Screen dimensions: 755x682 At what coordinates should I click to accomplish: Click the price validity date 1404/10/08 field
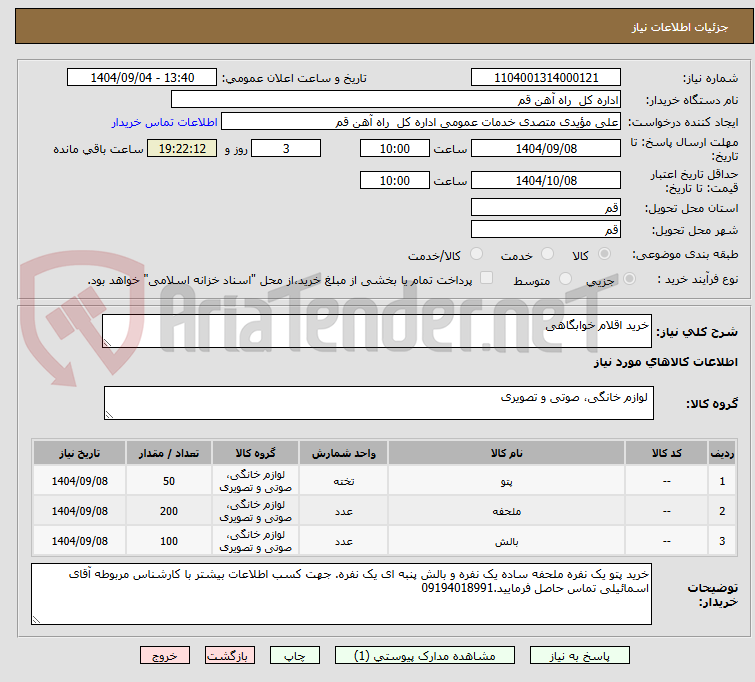(x=546, y=180)
